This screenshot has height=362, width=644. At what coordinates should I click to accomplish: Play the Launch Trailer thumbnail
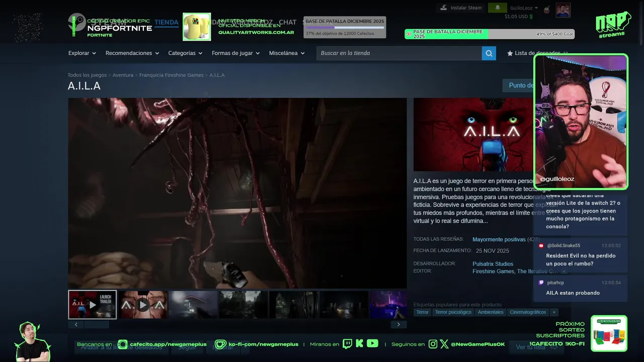pyautogui.click(x=93, y=305)
